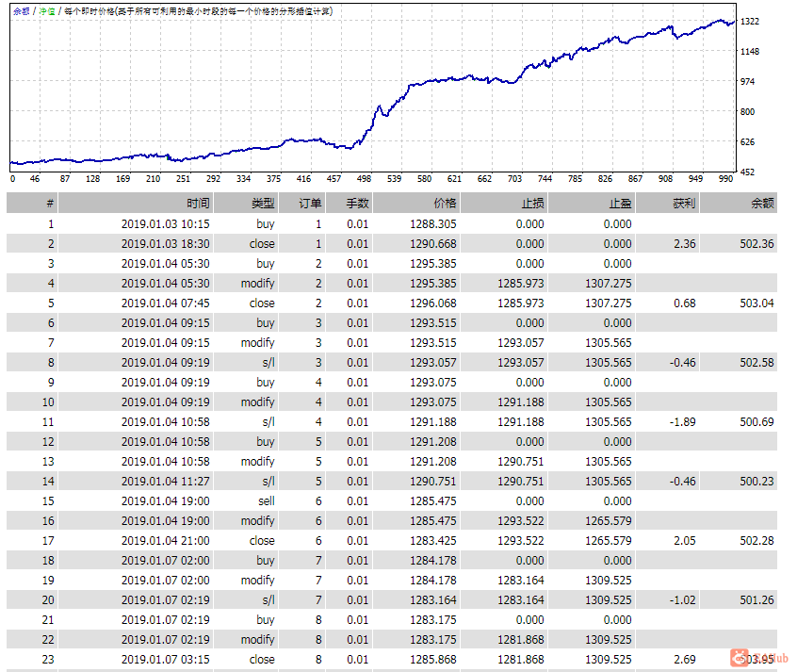Click the 余额 legend label on chart
Screen dimensions: 797x672
pyautogui.click(x=22, y=11)
